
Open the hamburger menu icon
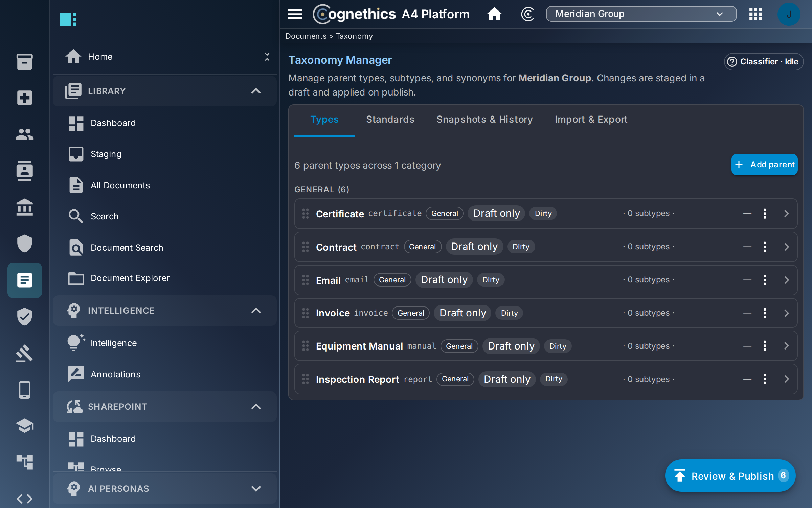pyautogui.click(x=295, y=14)
